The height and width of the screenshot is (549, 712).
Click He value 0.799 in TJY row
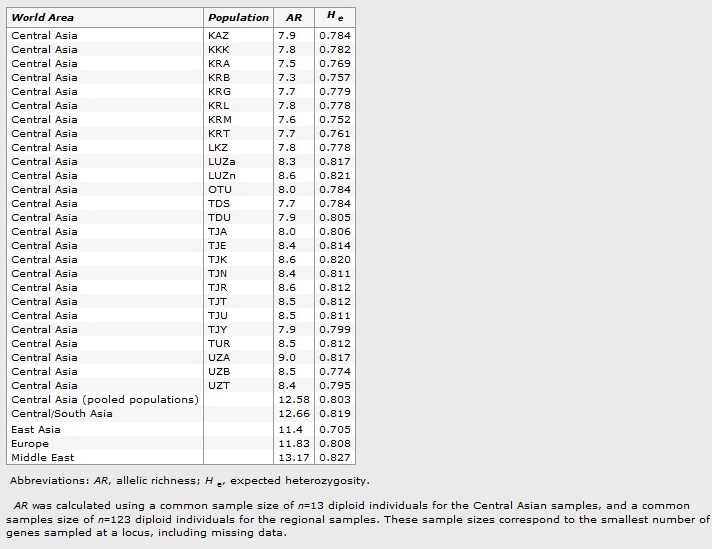click(335, 330)
